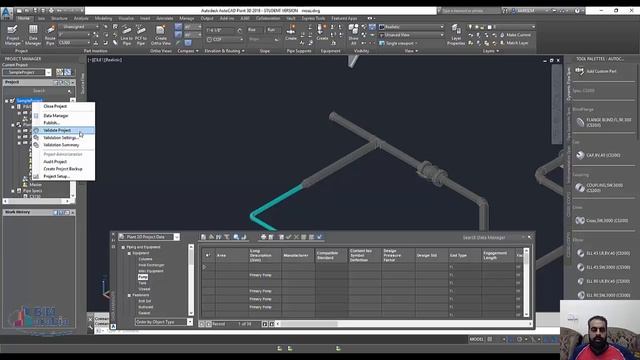Click the Save icon in quick access toolbar
640x360 pixels.
[35, 11]
